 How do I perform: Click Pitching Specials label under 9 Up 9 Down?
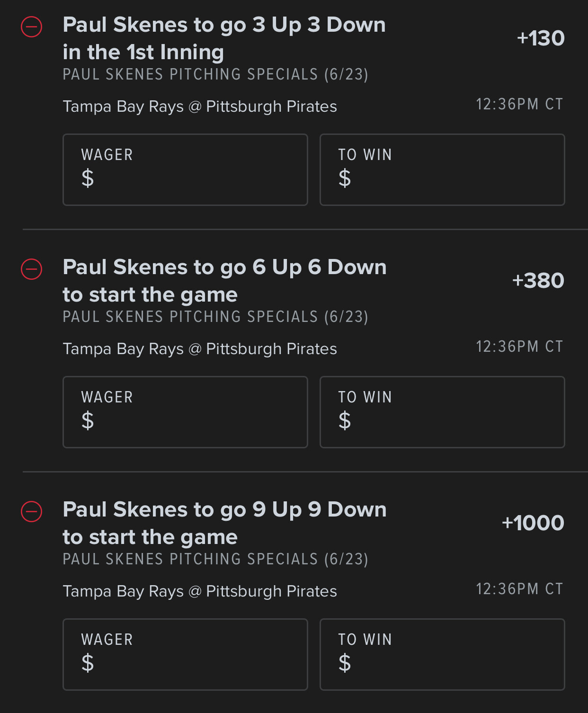click(x=215, y=559)
